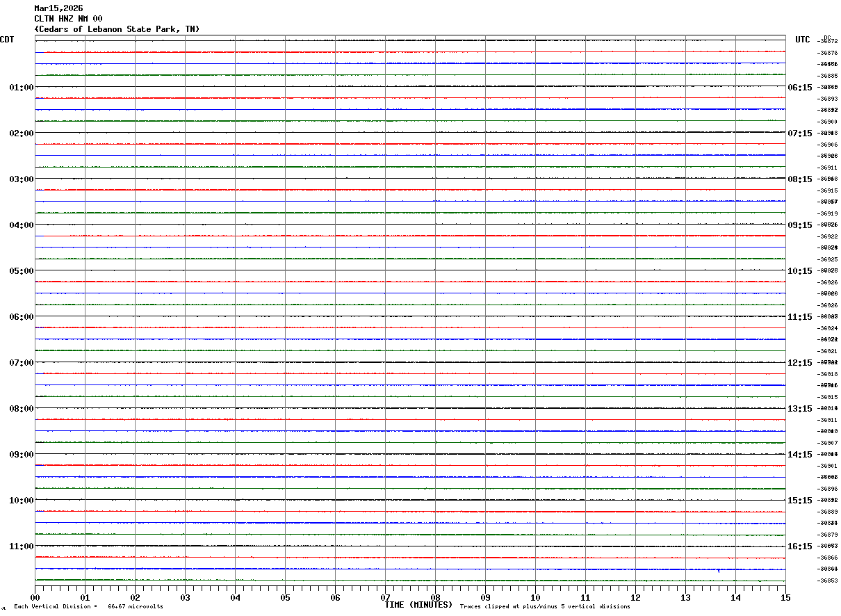
Task: Click the "12:15" UTC row label
Action: 799,363
